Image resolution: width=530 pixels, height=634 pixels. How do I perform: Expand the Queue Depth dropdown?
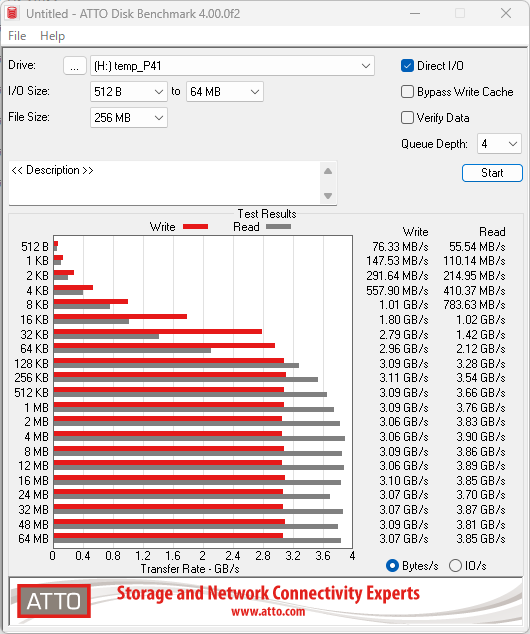pos(499,144)
